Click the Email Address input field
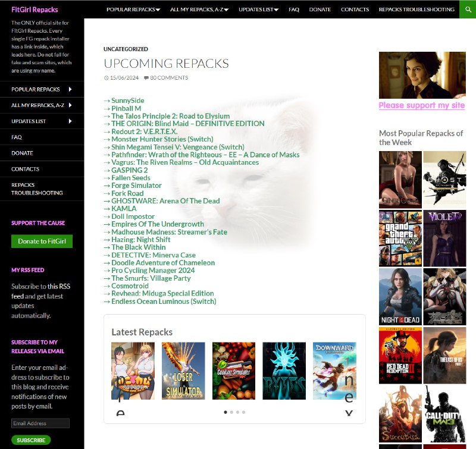The width and height of the screenshot is (476, 449). click(x=40, y=423)
